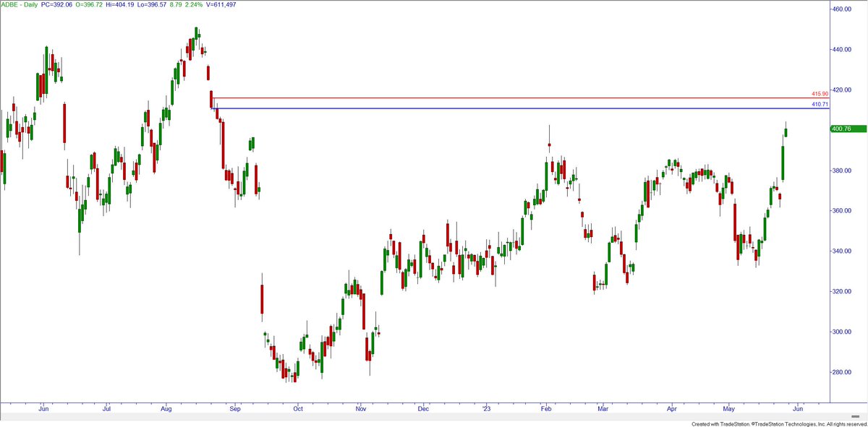Click the Oct date axis label
The image size is (868, 427).
(x=298, y=407)
